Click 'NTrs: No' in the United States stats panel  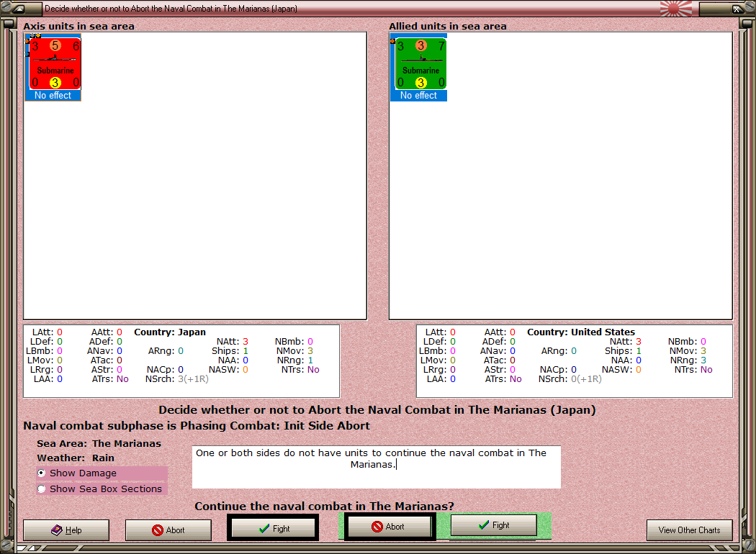(693, 370)
